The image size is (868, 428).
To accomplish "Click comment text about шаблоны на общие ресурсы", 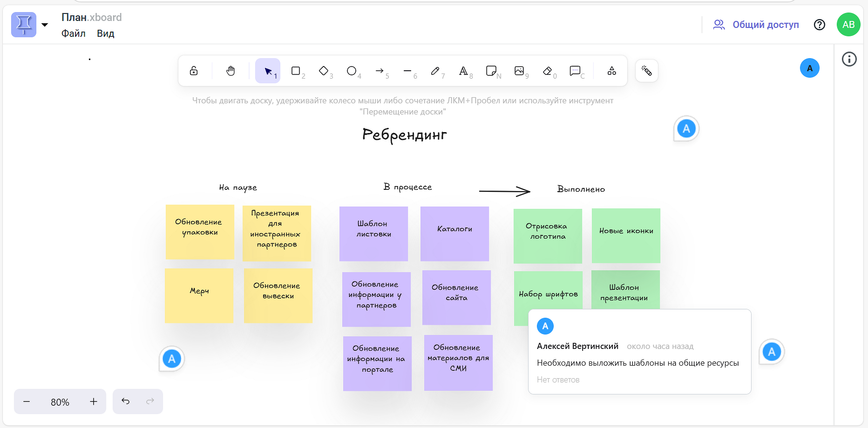I will [x=638, y=363].
